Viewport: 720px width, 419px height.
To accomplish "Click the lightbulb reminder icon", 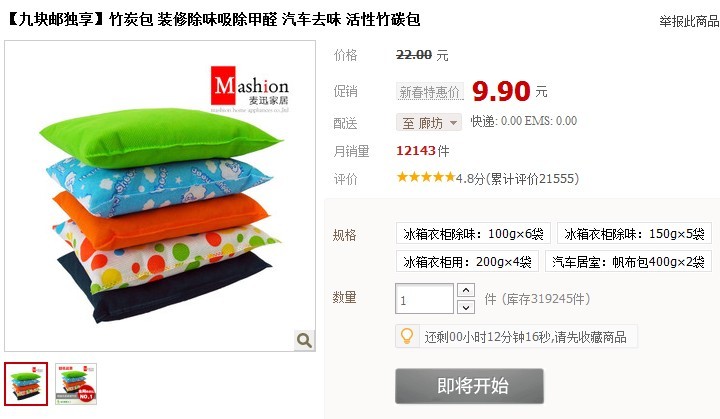I will pos(407,336).
